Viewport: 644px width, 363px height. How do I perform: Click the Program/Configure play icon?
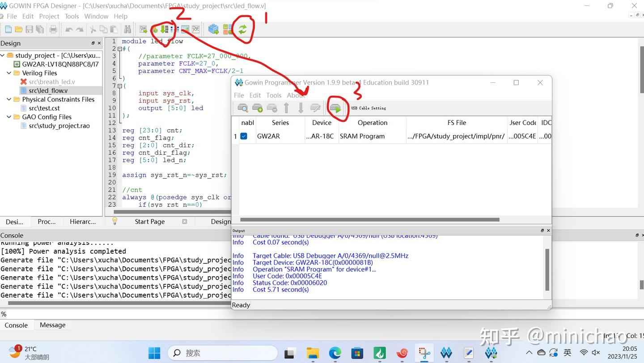pyautogui.click(x=335, y=108)
